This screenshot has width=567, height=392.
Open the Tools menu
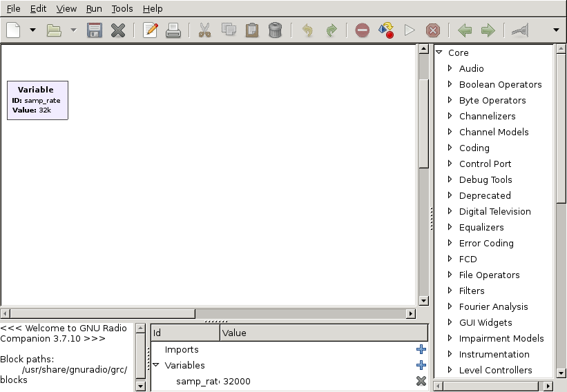(x=122, y=8)
